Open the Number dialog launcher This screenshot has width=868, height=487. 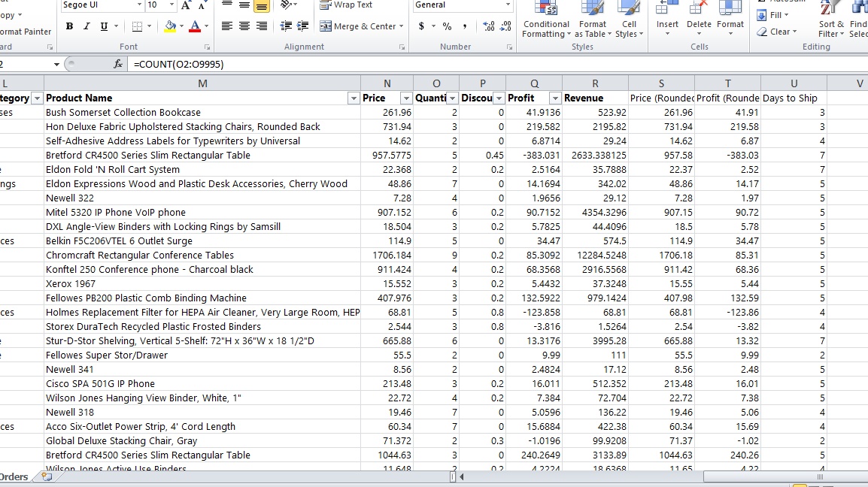(509, 47)
